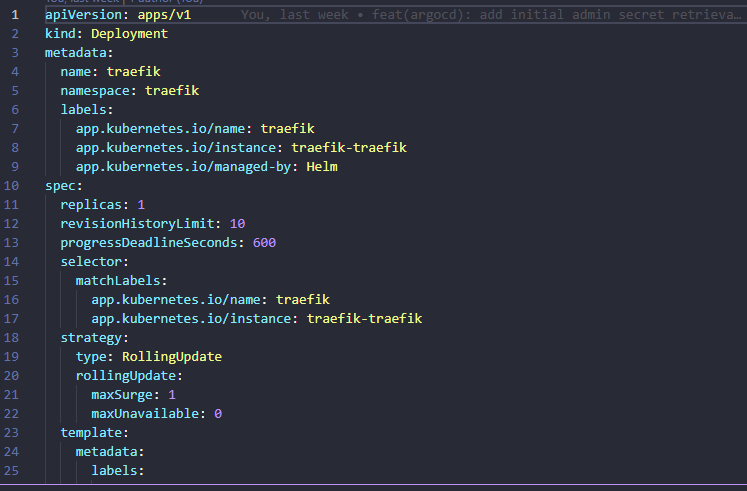The height and width of the screenshot is (491, 747).
Task: Click the 'Deployment' value
Action: tap(130, 34)
